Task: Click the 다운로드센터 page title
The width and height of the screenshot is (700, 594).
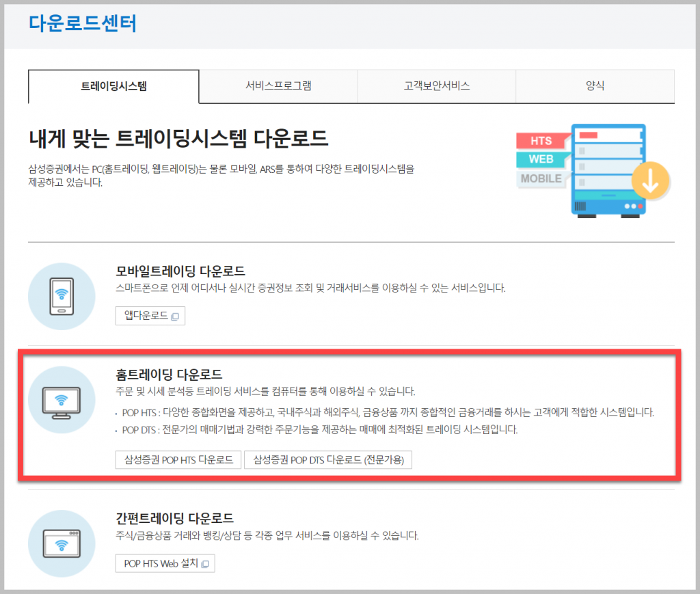Action: [83, 23]
